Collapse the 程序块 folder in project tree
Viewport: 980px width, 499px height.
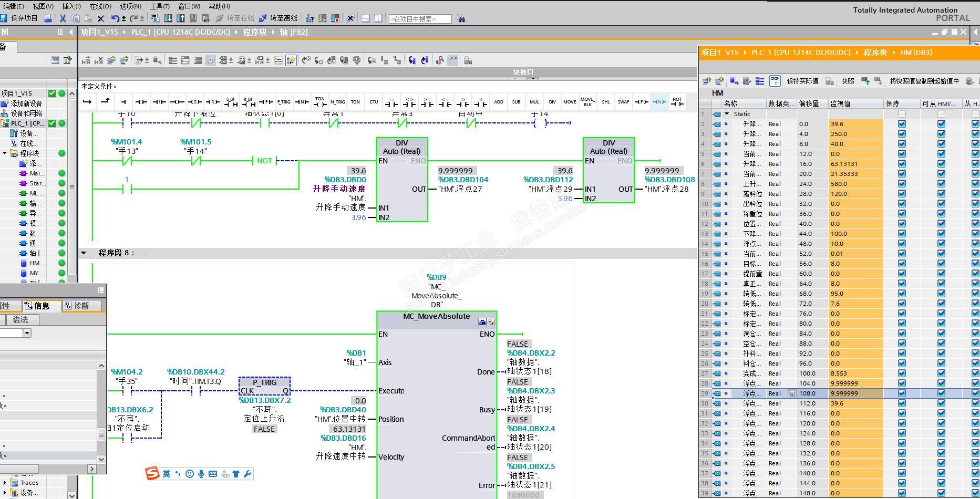5,153
